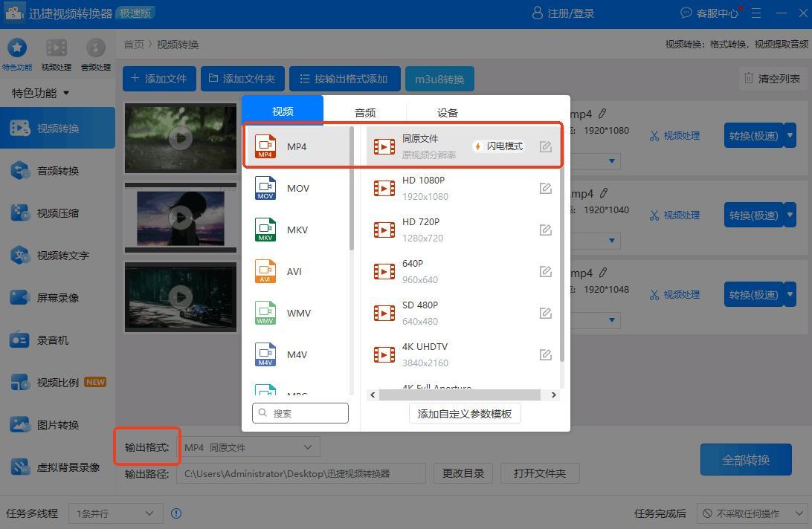
Task: Click 添加自定义参数模板 button
Action: point(465,414)
